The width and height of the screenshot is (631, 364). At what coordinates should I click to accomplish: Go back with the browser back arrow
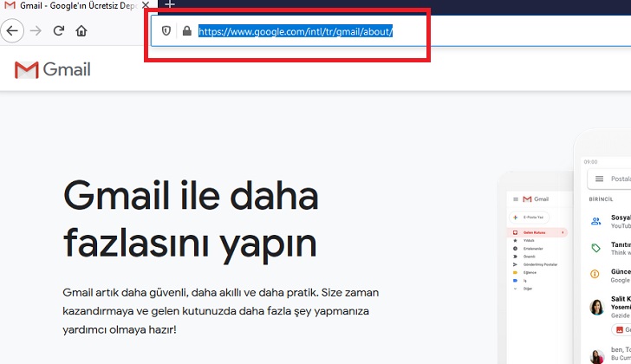click(x=12, y=30)
